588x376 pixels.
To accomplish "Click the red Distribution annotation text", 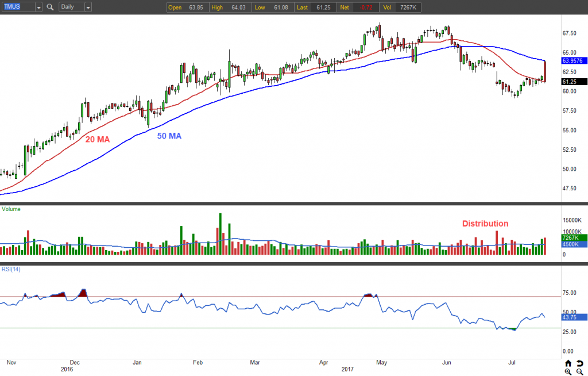I will [x=485, y=224].
